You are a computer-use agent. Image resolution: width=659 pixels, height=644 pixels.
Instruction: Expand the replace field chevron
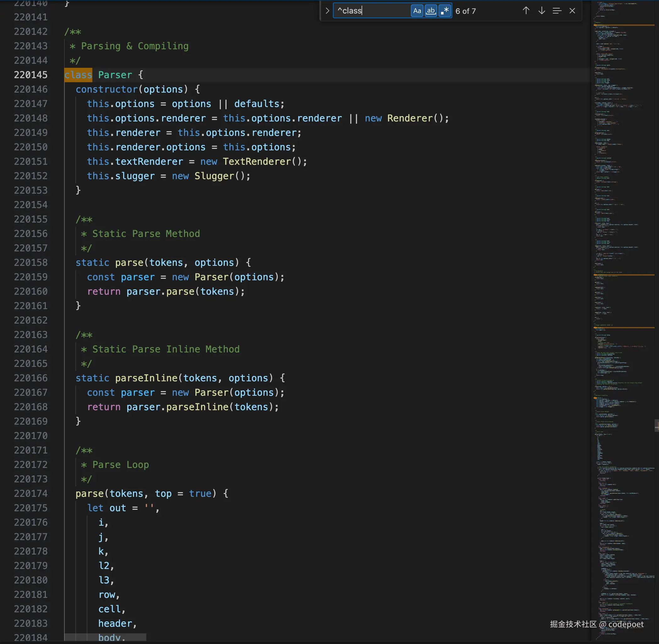327,11
